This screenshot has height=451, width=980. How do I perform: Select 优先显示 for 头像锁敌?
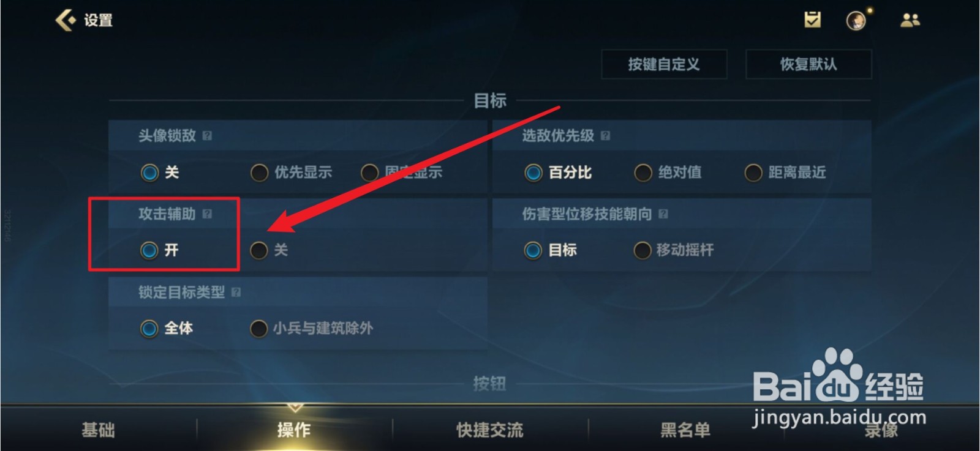pos(292,173)
